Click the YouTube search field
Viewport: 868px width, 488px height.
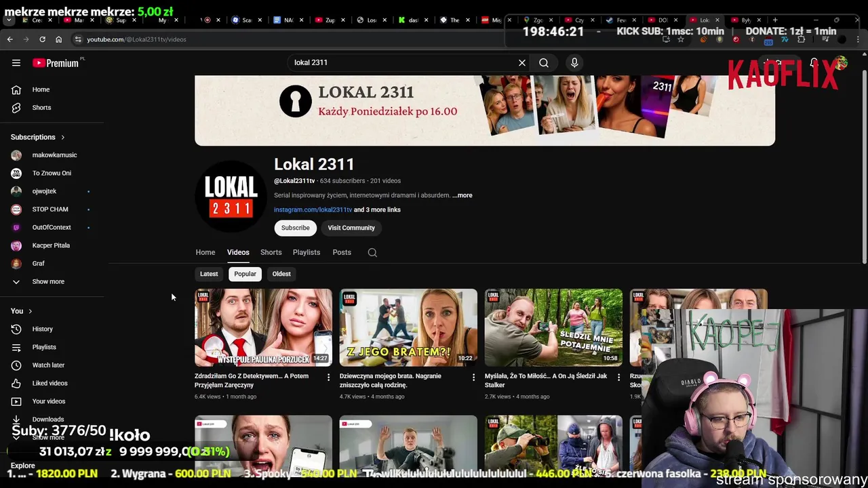click(x=403, y=62)
